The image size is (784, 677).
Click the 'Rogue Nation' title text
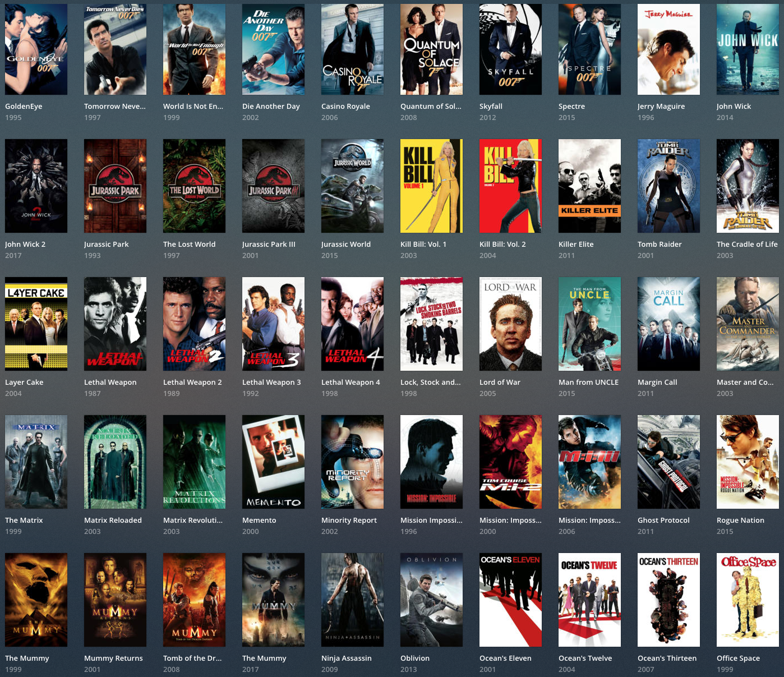pyautogui.click(x=740, y=521)
